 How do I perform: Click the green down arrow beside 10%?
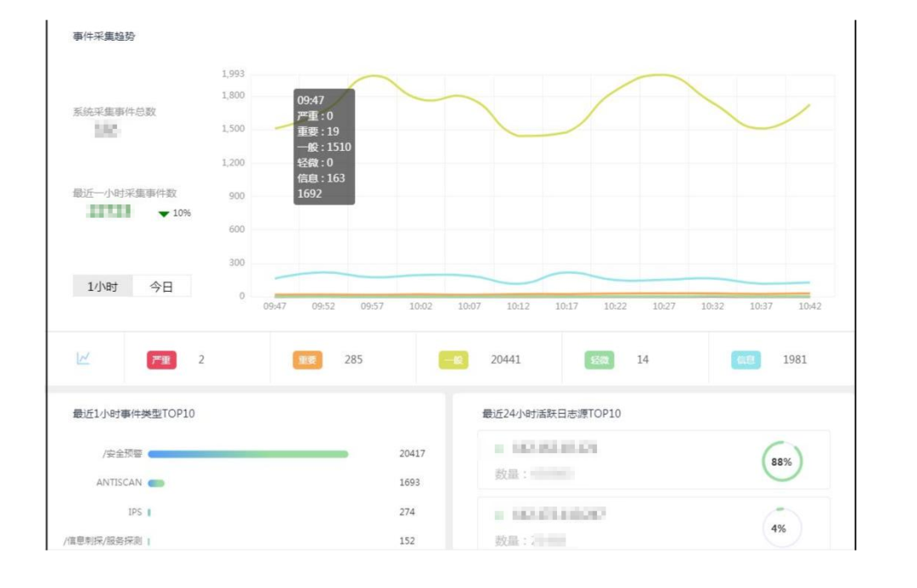point(164,214)
